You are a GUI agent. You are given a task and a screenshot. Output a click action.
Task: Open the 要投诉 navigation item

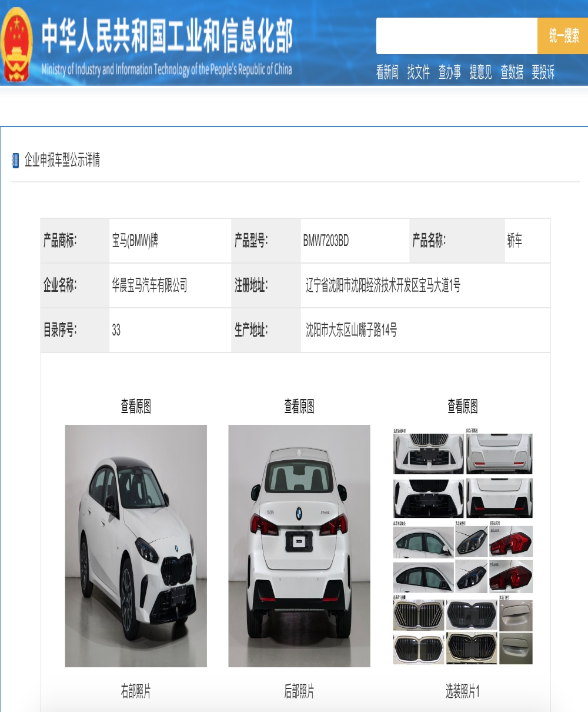pyautogui.click(x=543, y=72)
